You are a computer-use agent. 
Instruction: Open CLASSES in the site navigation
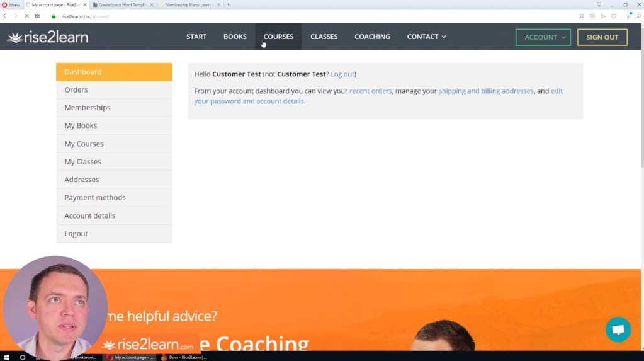(324, 37)
